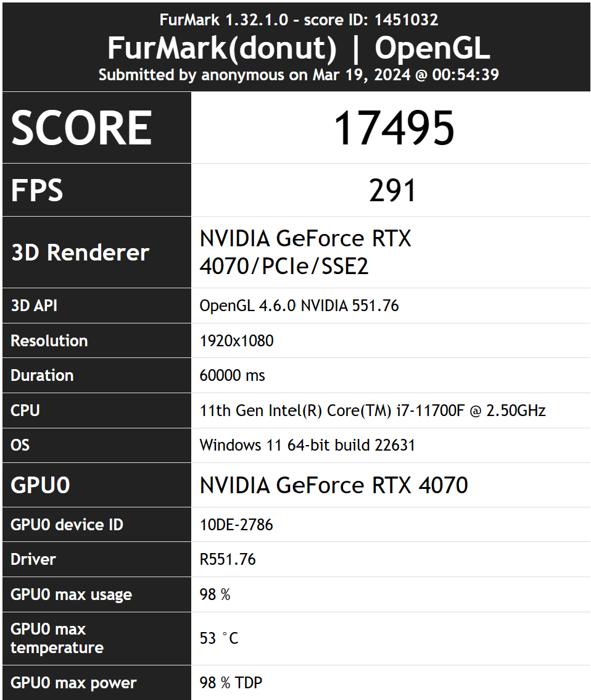Click the 3D API label
Image resolution: width=591 pixels, height=700 pixels.
point(34,306)
